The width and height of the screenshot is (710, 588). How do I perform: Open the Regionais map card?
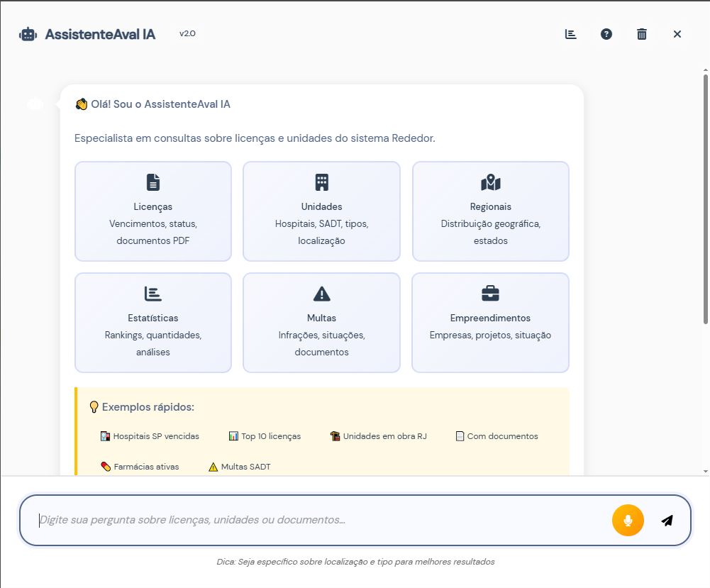(x=490, y=211)
